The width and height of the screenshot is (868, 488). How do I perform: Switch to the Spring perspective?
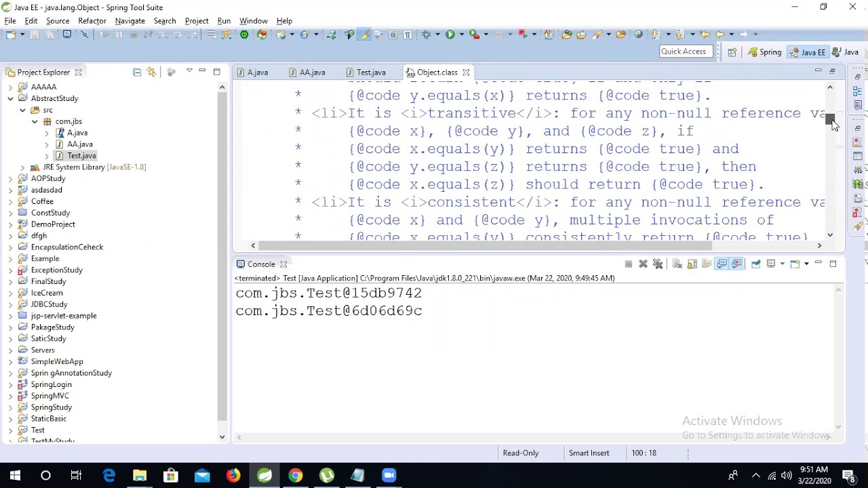pyautogui.click(x=765, y=52)
